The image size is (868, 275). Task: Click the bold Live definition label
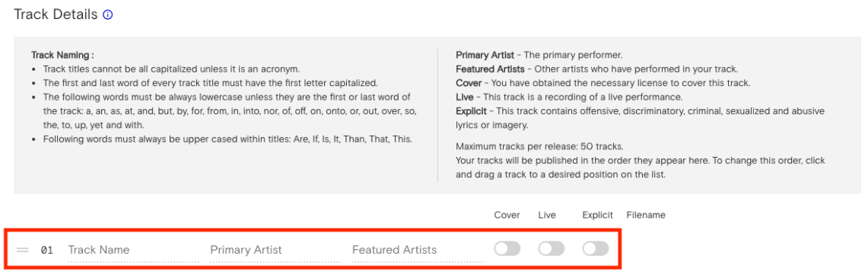[465, 97]
